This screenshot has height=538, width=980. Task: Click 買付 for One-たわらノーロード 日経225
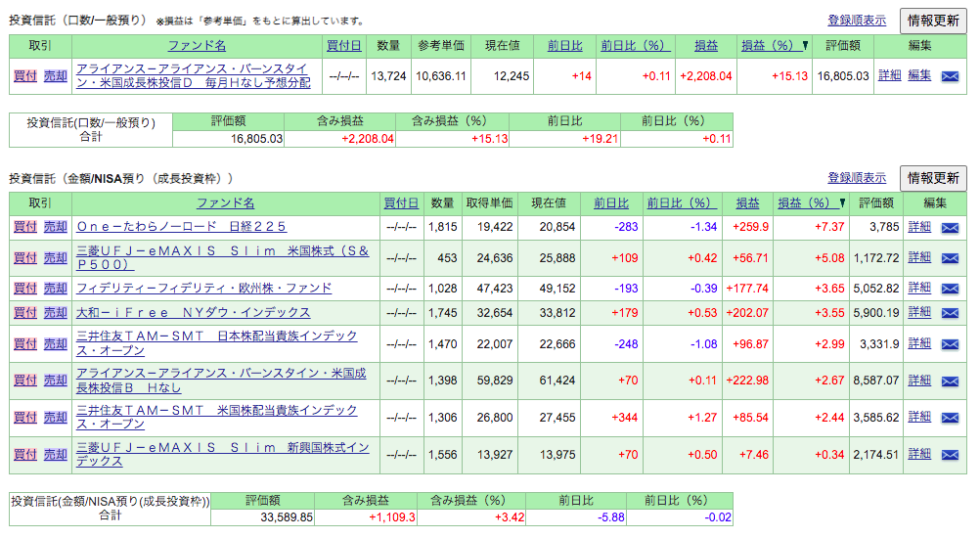coord(25,227)
